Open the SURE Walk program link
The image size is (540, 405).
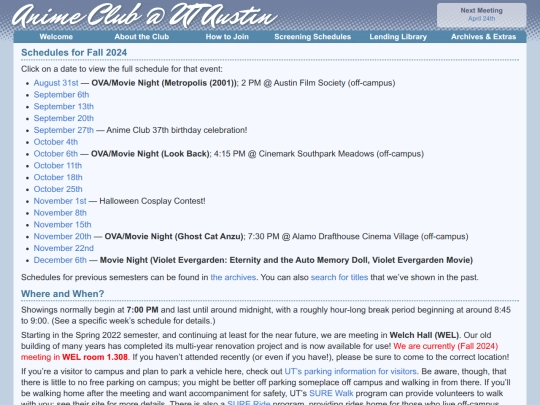331,393
